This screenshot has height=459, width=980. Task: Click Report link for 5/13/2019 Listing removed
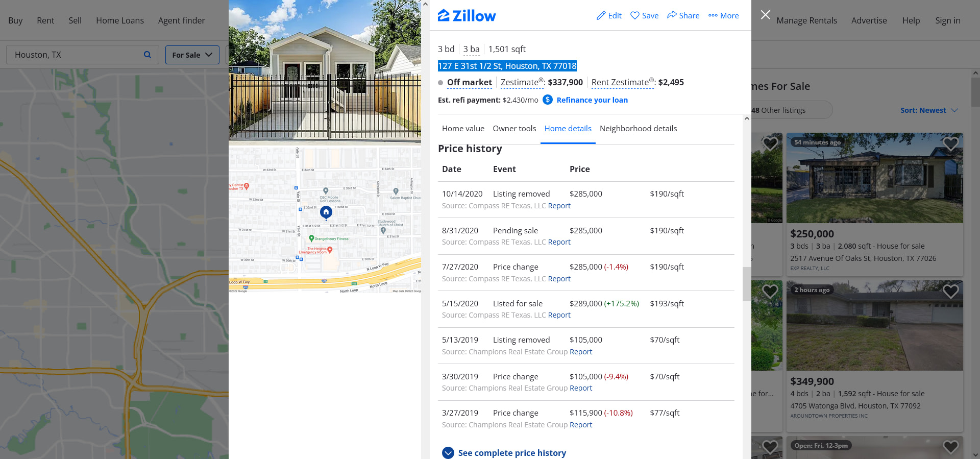click(x=581, y=352)
